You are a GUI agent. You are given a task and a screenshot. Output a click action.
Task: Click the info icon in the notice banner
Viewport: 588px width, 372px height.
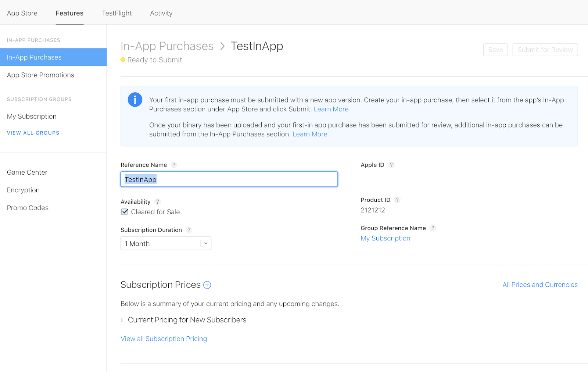[x=135, y=99]
